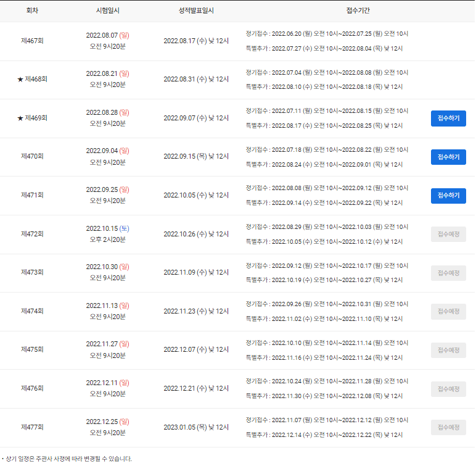The width and height of the screenshot is (476, 466).
Task: Click the 제471회 row label
Action: coord(32,195)
